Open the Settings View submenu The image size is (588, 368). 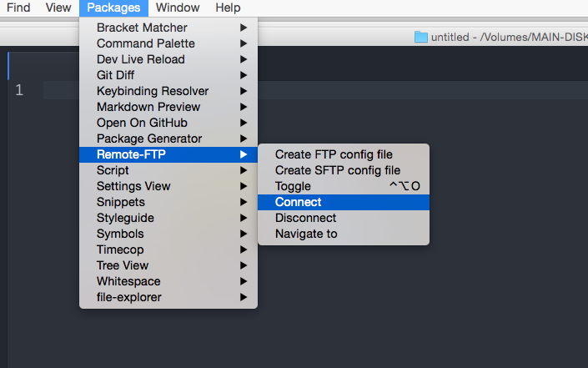pos(168,186)
